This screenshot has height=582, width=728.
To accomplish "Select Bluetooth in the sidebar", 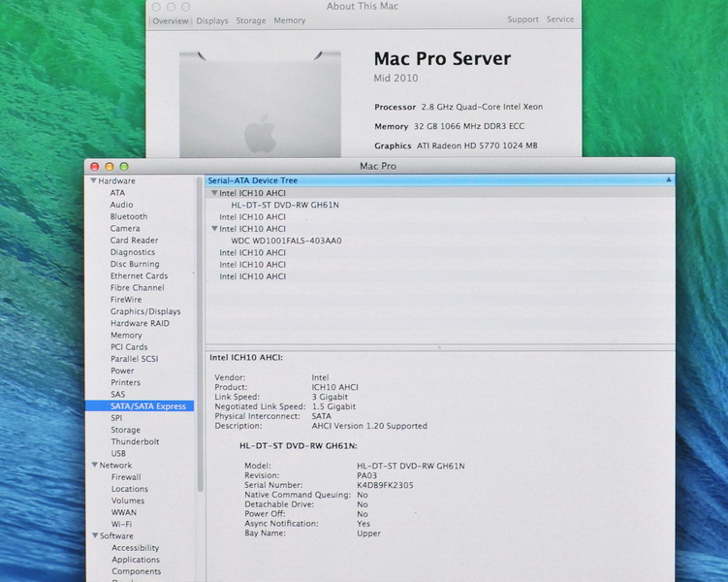I will point(129,216).
